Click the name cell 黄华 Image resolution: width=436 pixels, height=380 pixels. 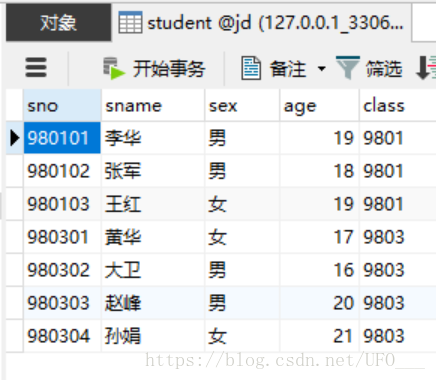coord(153,237)
